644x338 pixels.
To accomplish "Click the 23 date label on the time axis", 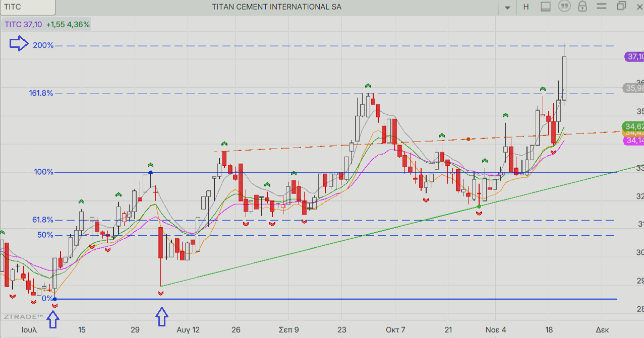I will [341, 330].
